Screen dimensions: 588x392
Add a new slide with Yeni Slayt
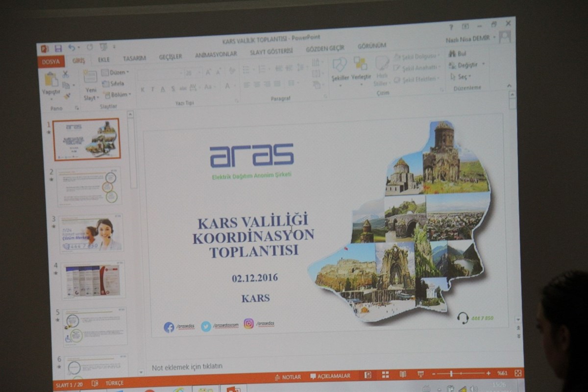tap(90, 84)
